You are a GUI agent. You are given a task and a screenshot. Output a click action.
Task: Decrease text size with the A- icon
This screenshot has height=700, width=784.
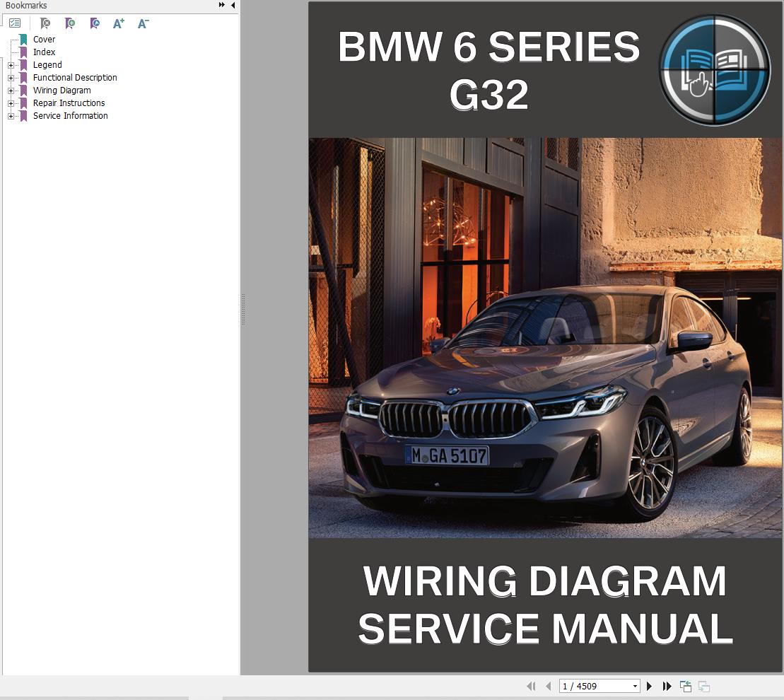pos(142,23)
